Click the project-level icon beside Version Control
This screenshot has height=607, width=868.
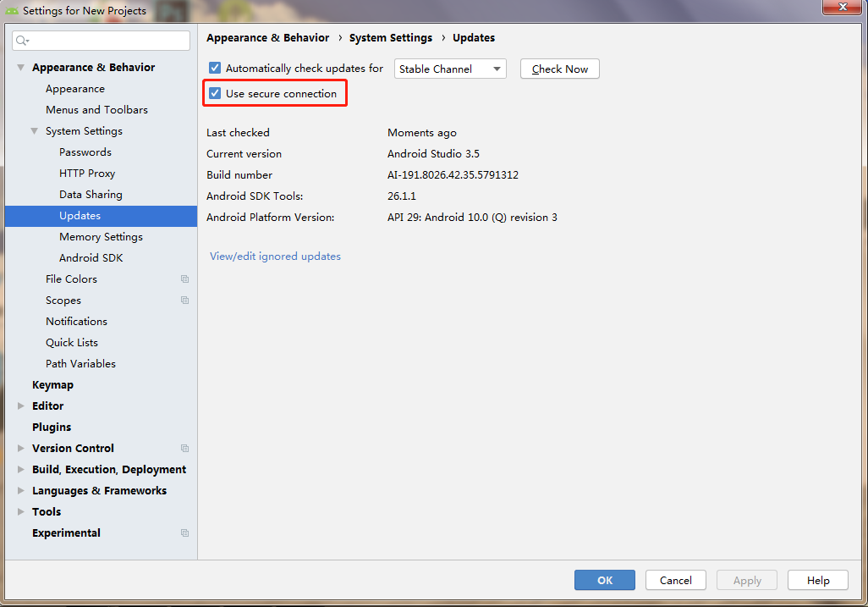(184, 449)
